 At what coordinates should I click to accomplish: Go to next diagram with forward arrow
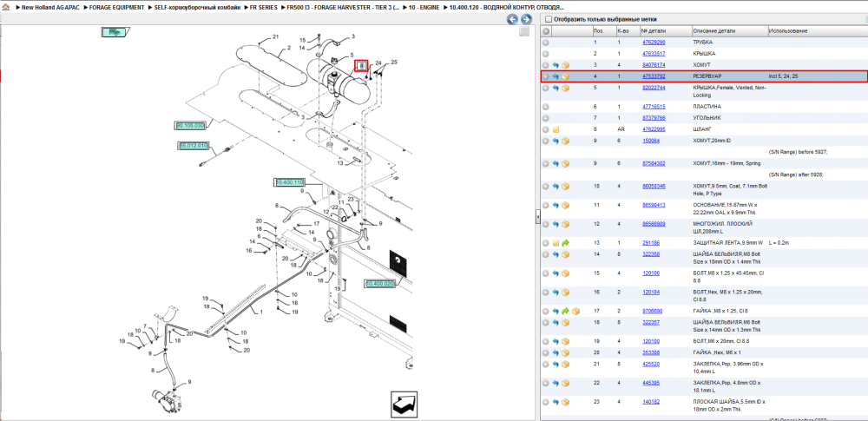527,19
